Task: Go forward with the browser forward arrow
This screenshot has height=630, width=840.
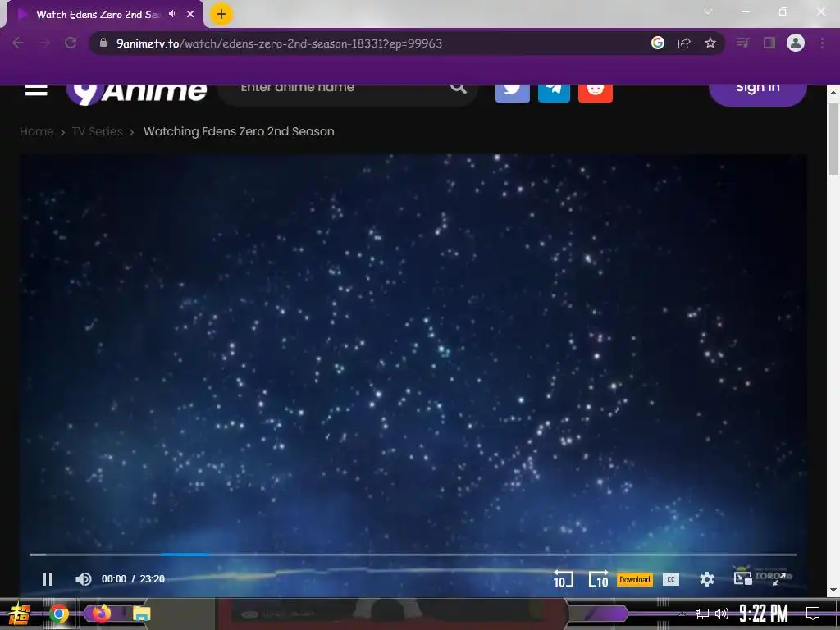Action: (44, 43)
